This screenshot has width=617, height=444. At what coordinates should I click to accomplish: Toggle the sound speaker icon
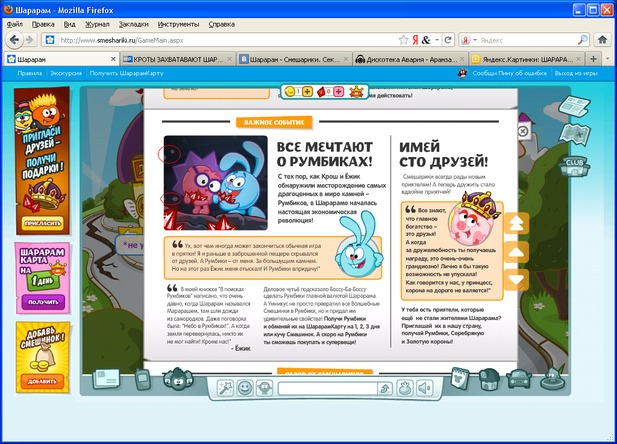[424, 388]
